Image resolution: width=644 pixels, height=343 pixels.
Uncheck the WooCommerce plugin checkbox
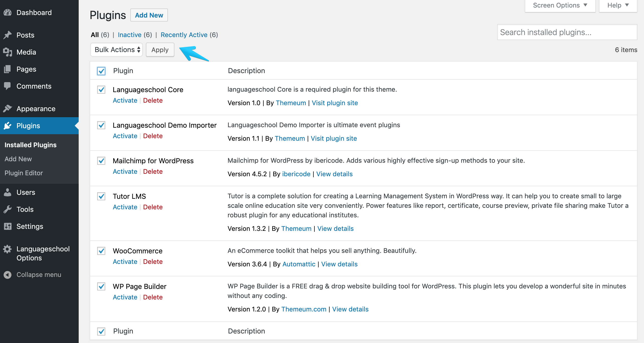point(101,251)
